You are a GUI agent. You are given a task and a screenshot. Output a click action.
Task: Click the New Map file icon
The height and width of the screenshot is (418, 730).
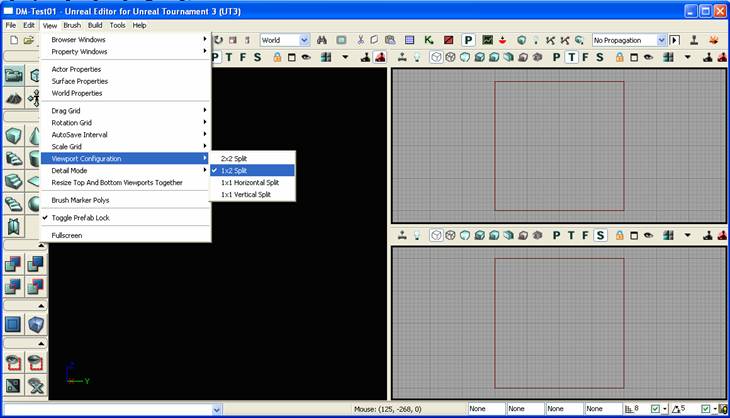tap(14, 40)
